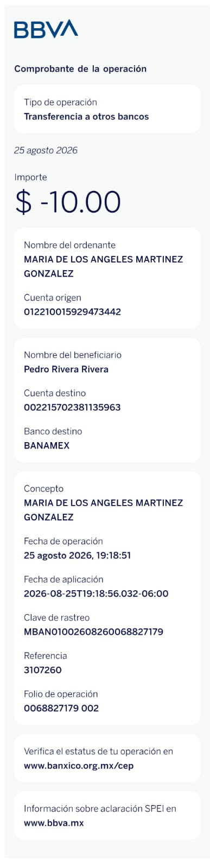Open the www.banxico.org.mx/cep link
Image resolution: width=210 pixels, height=868 pixels.
79,766
